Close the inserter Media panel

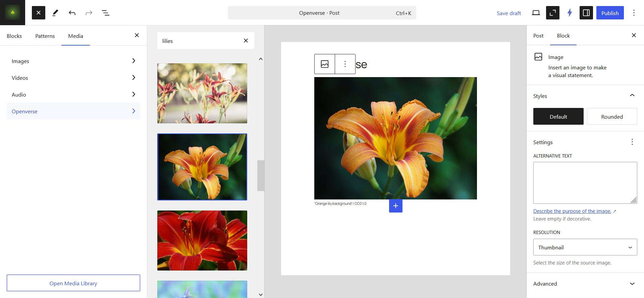[x=137, y=35]
